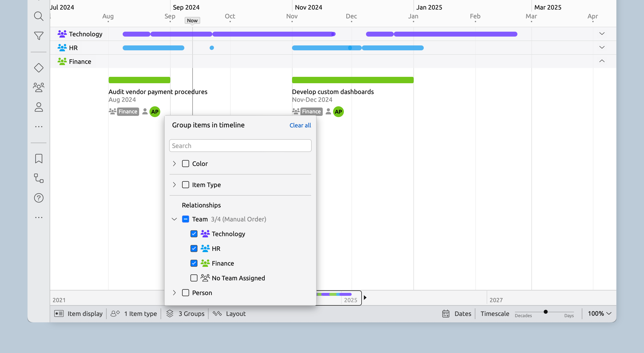
Task: Open the Dates menu
Action: 456,313
